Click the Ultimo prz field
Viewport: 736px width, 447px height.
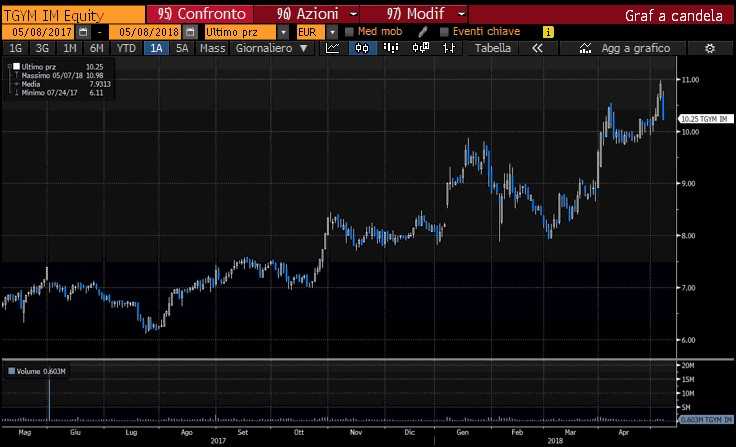(240, 32)
